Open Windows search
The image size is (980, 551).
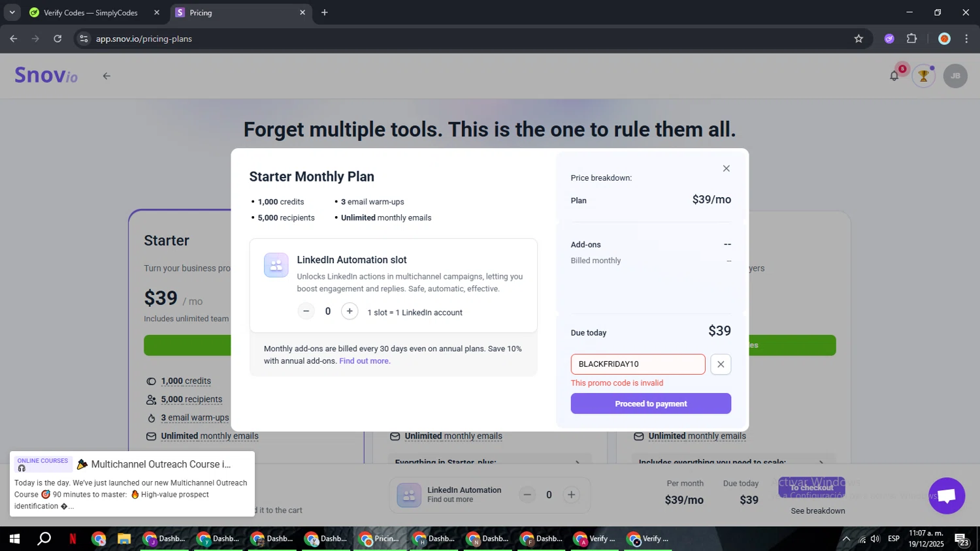click(44, 539)
